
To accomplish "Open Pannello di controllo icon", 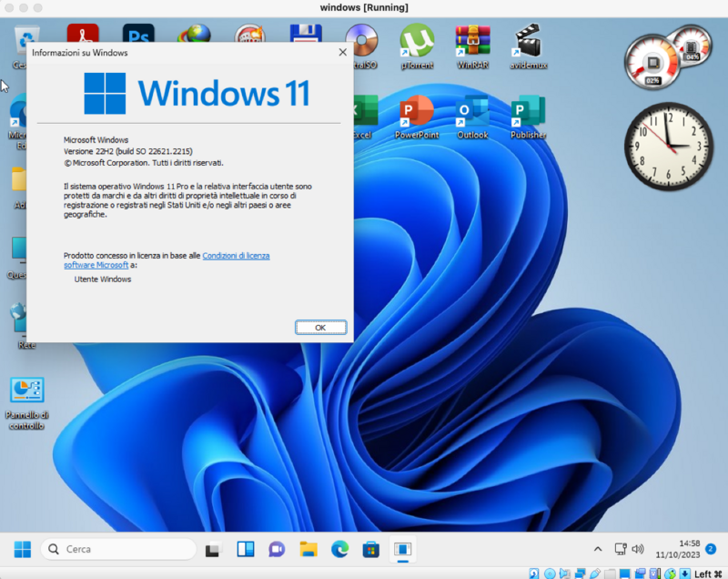I will [x=27, y=403].
